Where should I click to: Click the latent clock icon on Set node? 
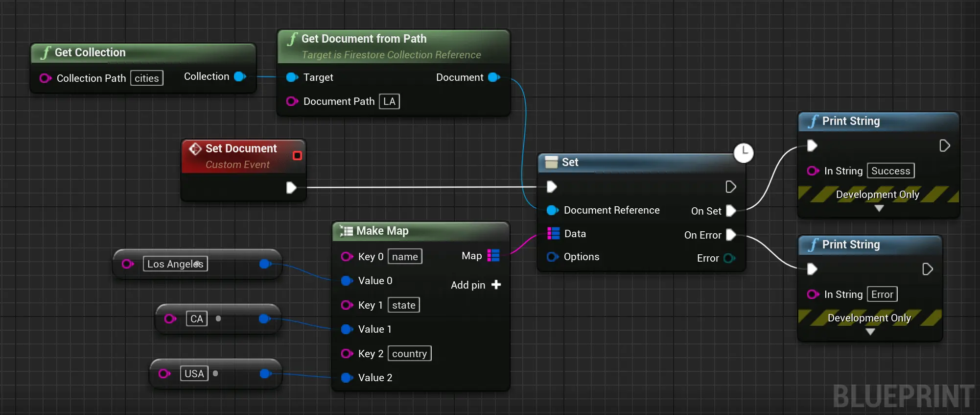point(744,153)
